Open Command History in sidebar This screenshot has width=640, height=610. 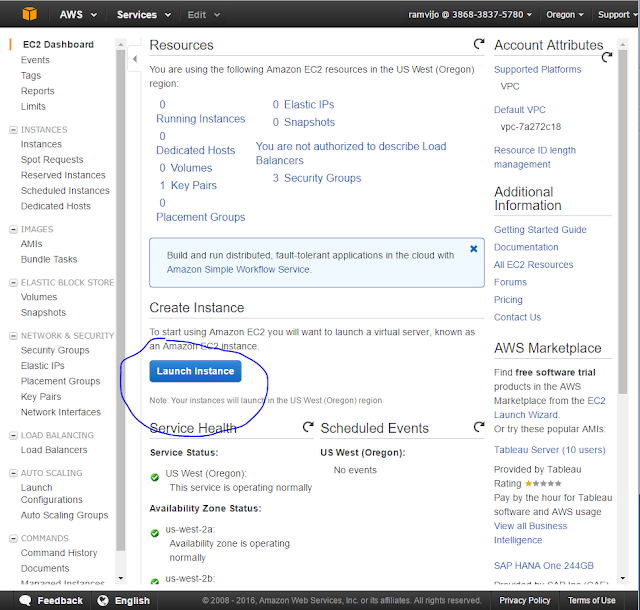59,553
